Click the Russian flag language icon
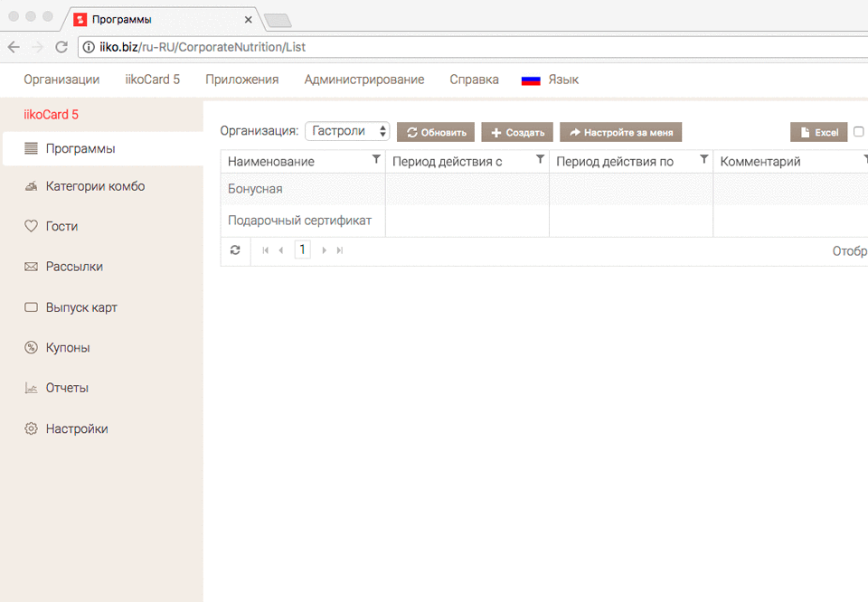 pos(531,80)
